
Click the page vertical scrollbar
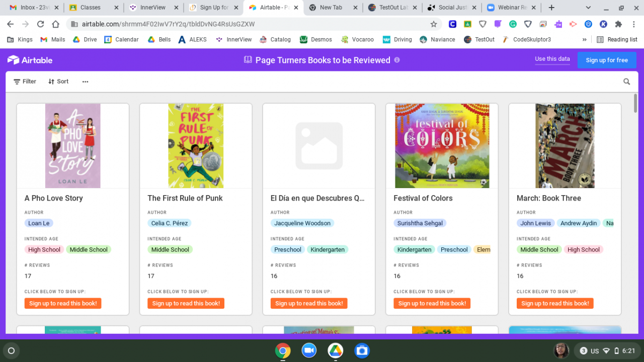[x=635, y=103]
